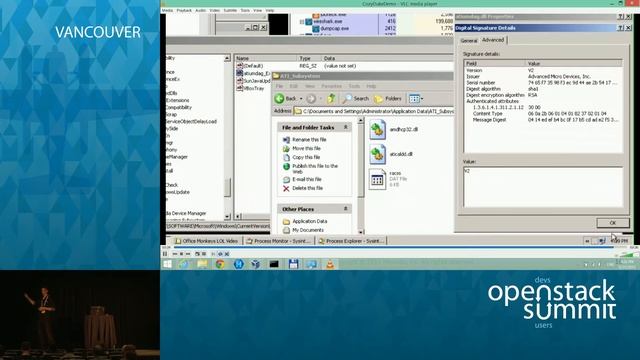Pause the VLC video playback
Viewport: 640px width, 360px height.
(x=165, y=254)
